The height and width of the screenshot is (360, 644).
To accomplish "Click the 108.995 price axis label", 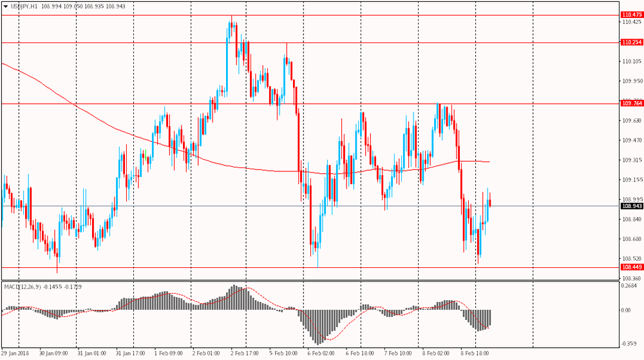I will pyautogui.click(x=632, y=200).
